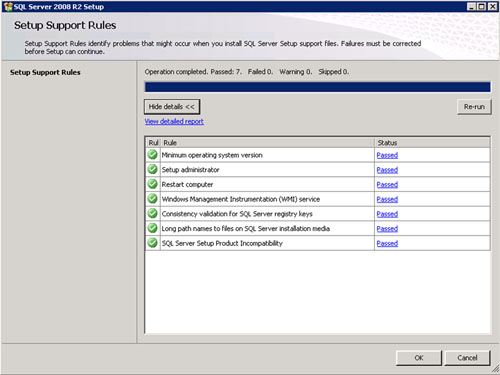Open Passed status for Consistency validation rule
The height and width of the screenshot is (375, 500).
point(387,214)
